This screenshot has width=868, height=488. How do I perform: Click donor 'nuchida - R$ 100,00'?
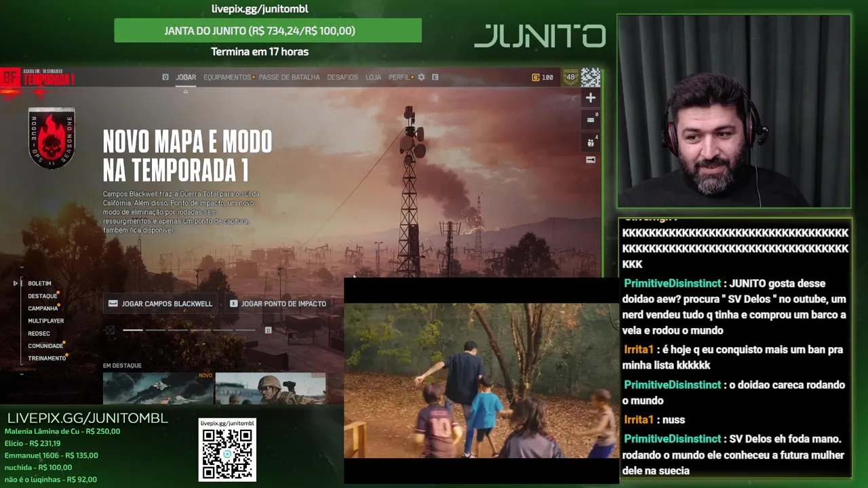click(x=38, y=467)
